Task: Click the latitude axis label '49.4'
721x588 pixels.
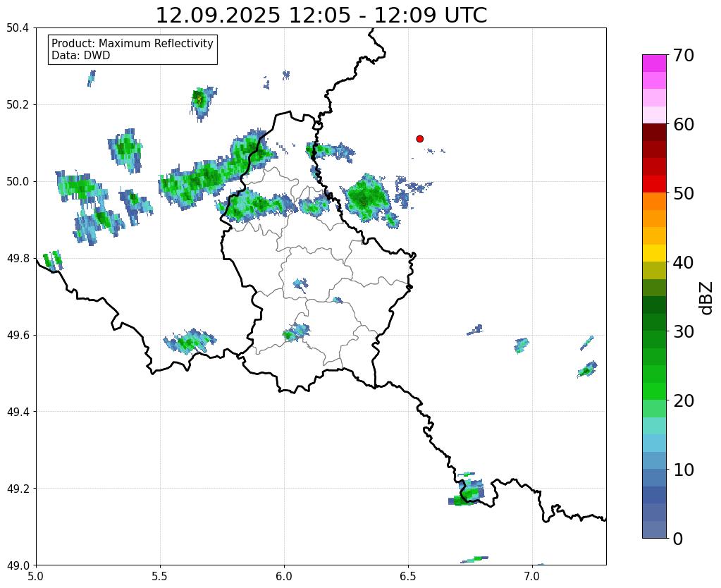Action: [x=18, y=411]
